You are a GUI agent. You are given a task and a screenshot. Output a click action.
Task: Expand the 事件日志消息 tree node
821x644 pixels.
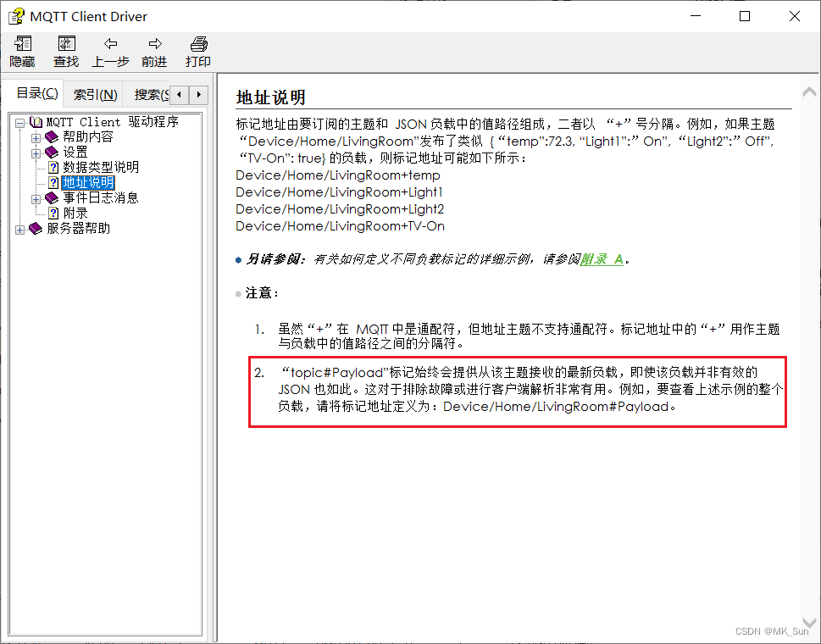point(36,199)
